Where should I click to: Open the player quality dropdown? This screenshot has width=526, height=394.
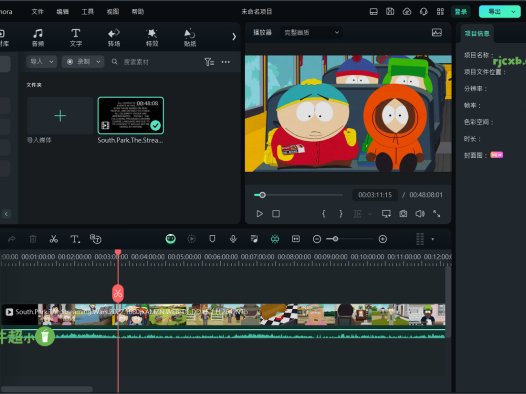(311, 33)
